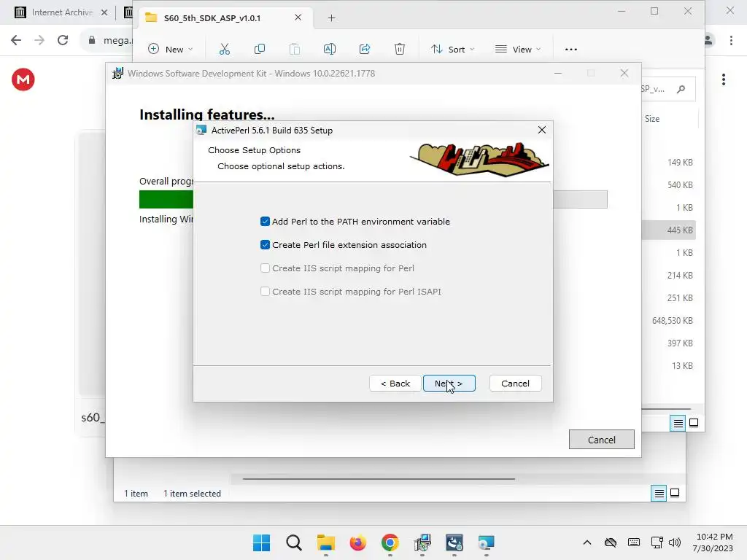Click the Windows SDK installer taskbar icon

tap(422, 542)
